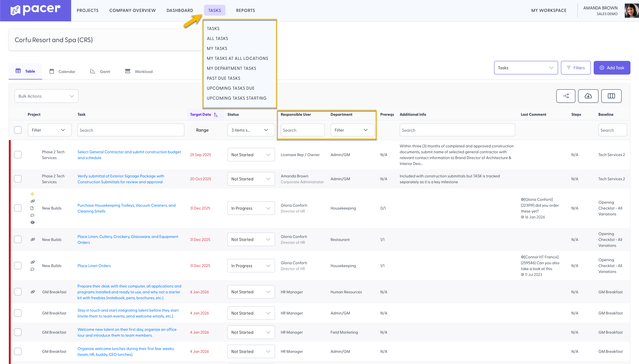The width and height of the screenshot is (639, 364).
Task: Open the Department Filter dropdown
Action: (x=352, y=130)
